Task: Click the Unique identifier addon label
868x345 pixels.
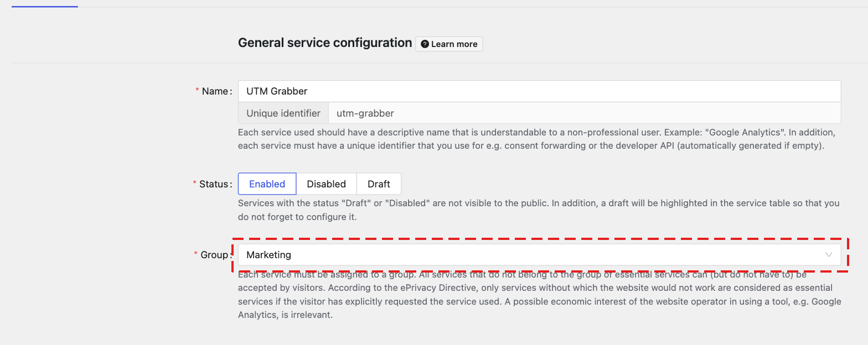Action: click(x=283, y=113)
